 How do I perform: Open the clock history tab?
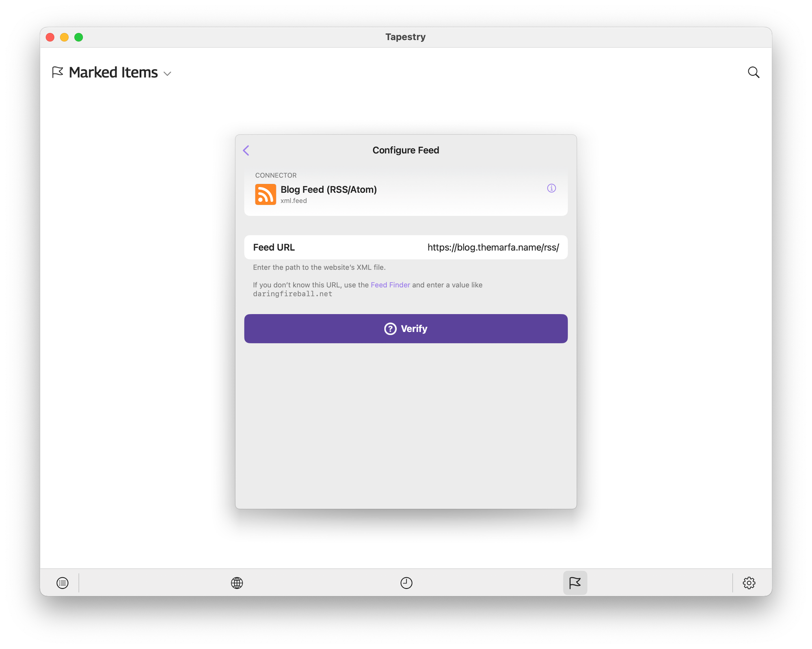[406, 583]
